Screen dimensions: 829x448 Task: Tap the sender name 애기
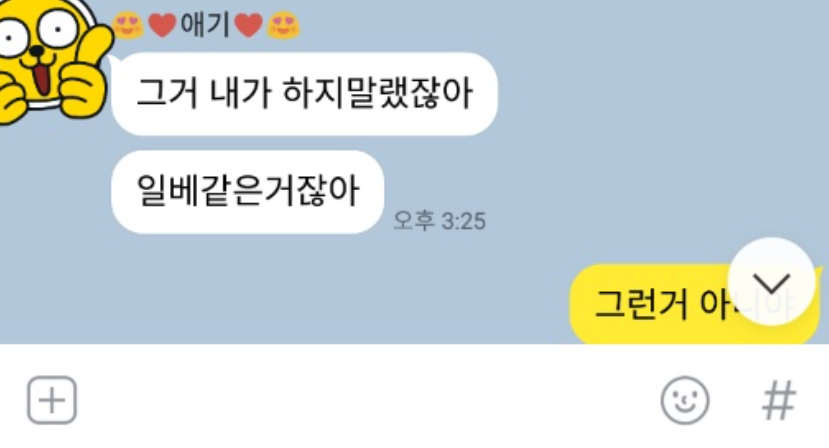click(x=205, y=25)
